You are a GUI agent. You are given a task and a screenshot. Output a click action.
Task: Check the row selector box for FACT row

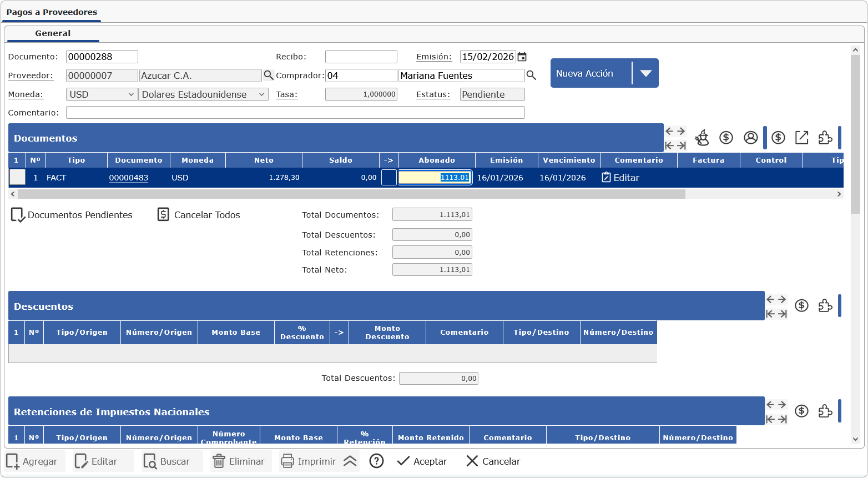17,178
